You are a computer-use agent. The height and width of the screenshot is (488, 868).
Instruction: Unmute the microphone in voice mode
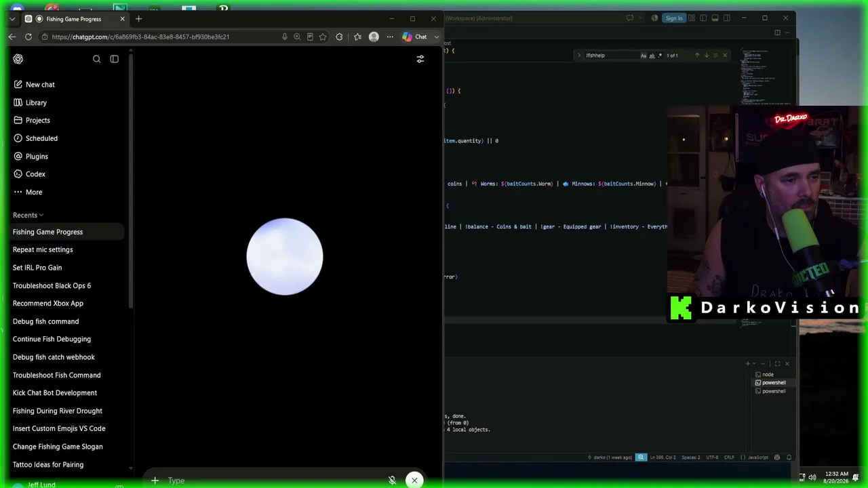click(392, 481)
